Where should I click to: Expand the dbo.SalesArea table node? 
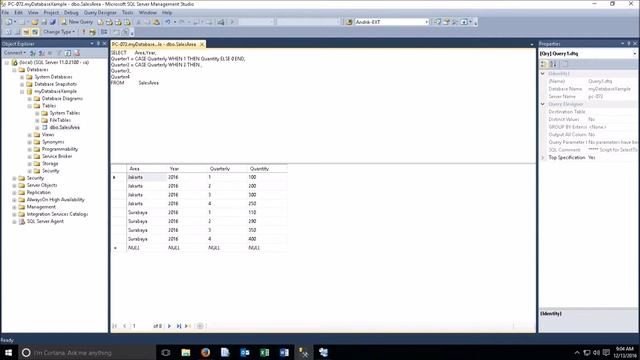pyautogui.click(x=37, y=127)
